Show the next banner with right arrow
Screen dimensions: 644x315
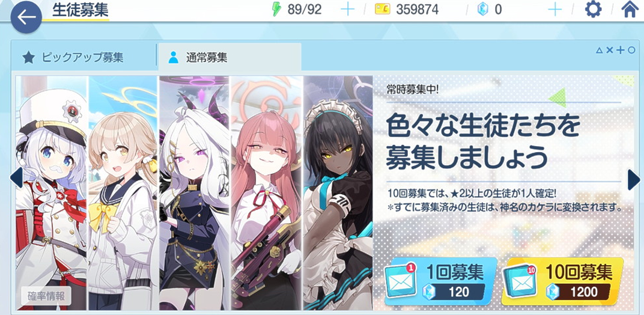633,180
